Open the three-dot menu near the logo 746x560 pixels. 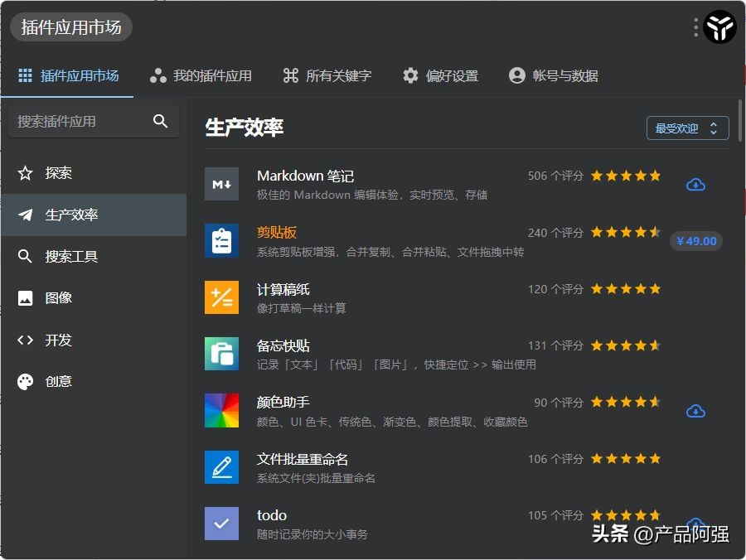[696, 27]
